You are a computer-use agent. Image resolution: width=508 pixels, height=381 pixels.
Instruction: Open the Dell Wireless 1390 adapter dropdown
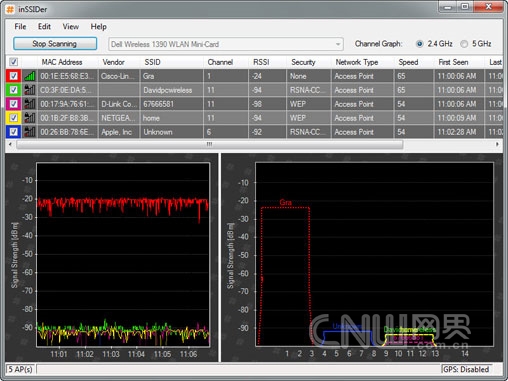coord(226,44)
